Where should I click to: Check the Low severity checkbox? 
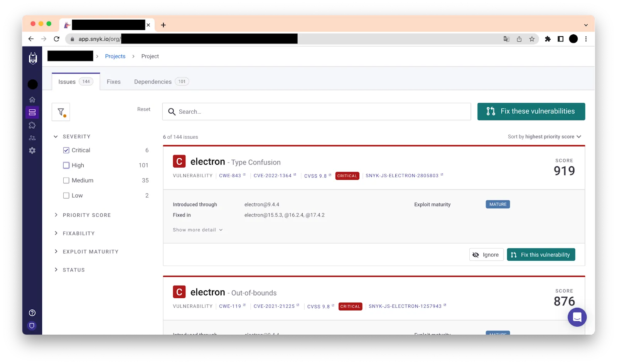click(66, 196)
